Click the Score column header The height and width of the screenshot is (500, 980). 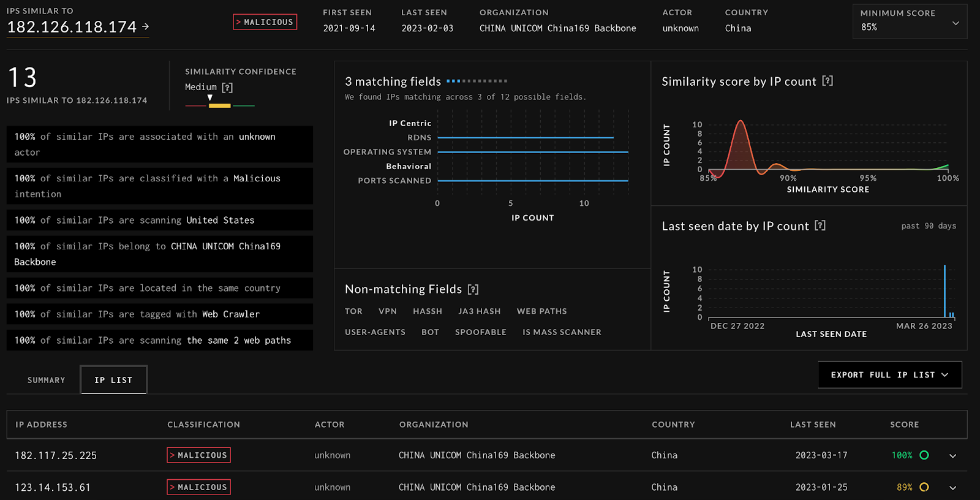tap(904, 425)
